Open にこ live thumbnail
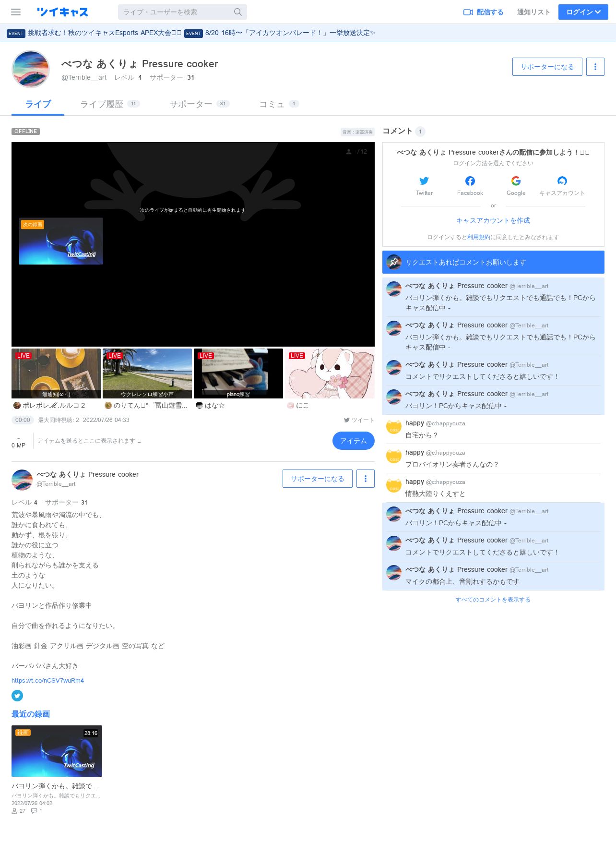The image size is (616, 855). [x=330, y=373]
